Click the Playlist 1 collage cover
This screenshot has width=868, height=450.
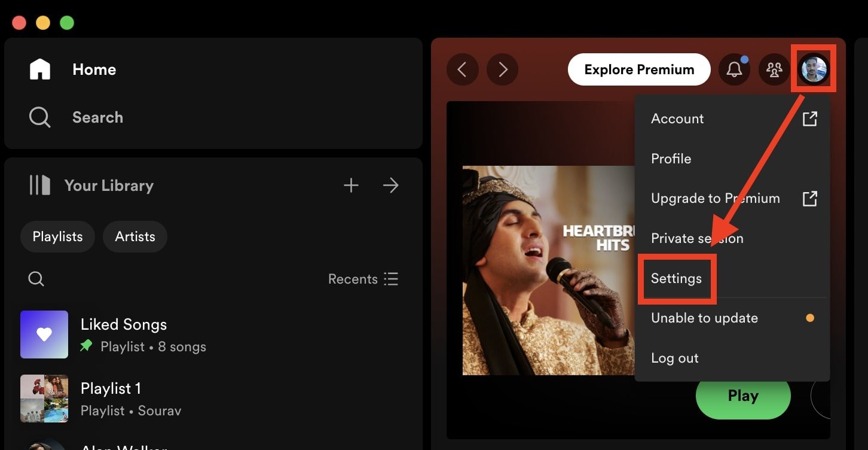click(x=44, y=399)
